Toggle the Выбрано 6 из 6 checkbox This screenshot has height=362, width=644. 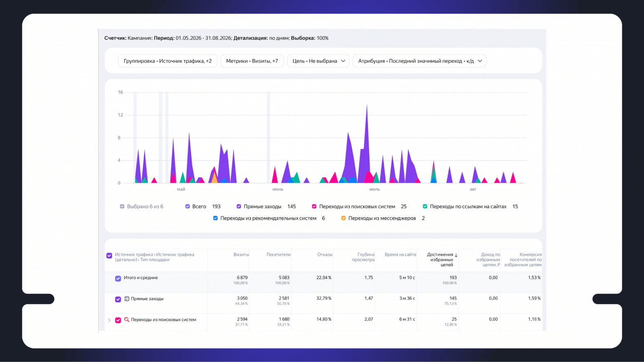pyautogui.click(x=122, y=206)
